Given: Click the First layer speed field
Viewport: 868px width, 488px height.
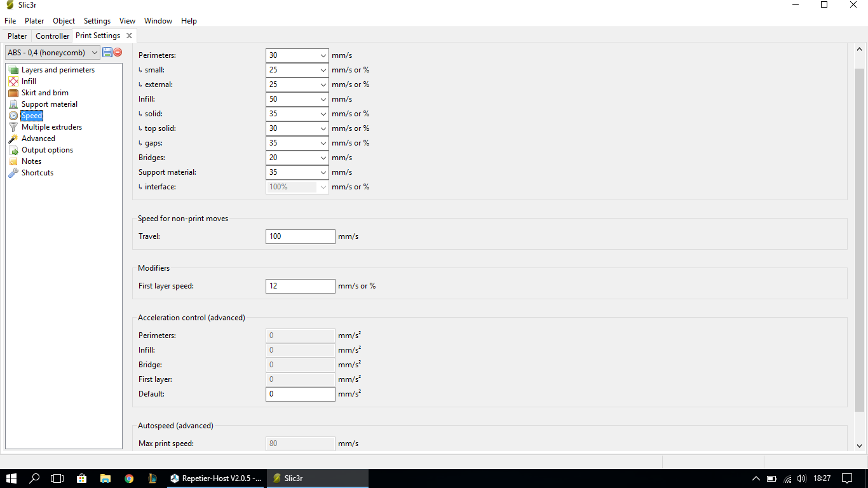Looking at the screenshot, I should click(x=300, y=286).
